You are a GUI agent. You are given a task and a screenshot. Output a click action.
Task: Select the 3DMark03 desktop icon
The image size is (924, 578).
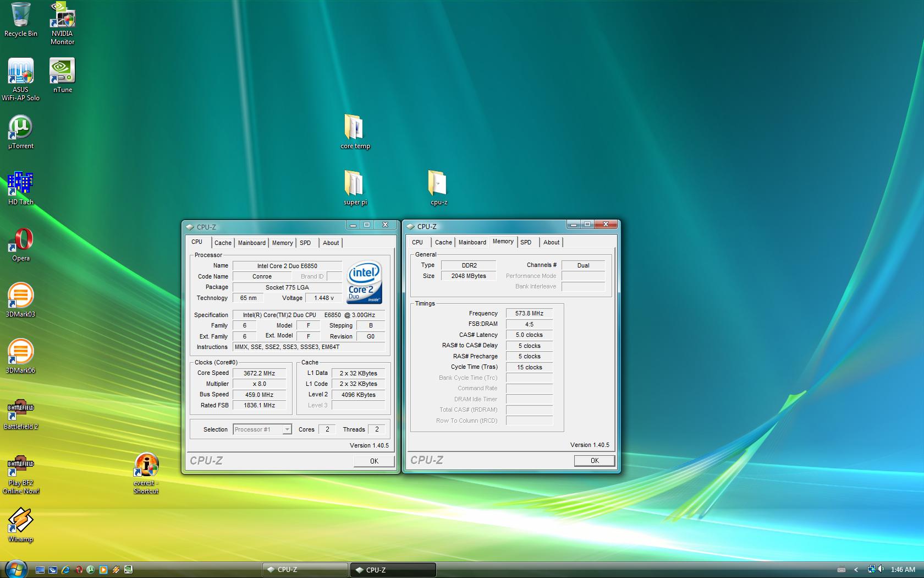(20, 301)
